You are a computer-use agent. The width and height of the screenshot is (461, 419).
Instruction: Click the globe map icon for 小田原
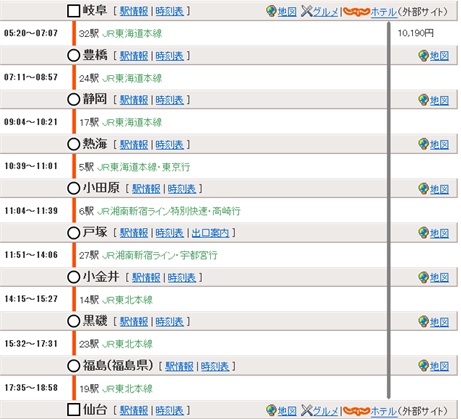[423, 189]
